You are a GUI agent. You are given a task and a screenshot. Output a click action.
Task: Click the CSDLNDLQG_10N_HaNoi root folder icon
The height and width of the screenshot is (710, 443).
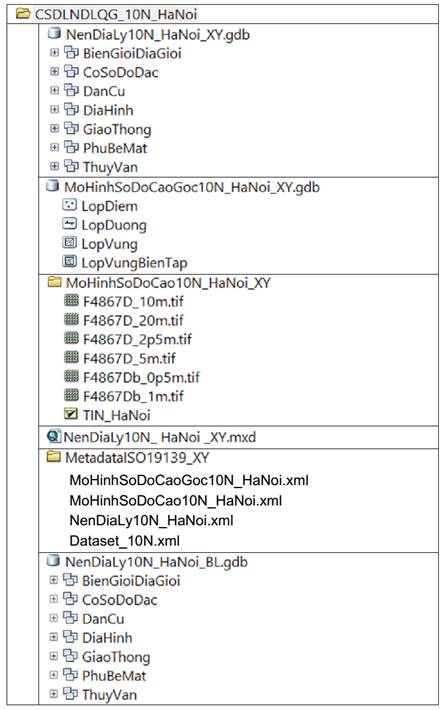(23, 14)
